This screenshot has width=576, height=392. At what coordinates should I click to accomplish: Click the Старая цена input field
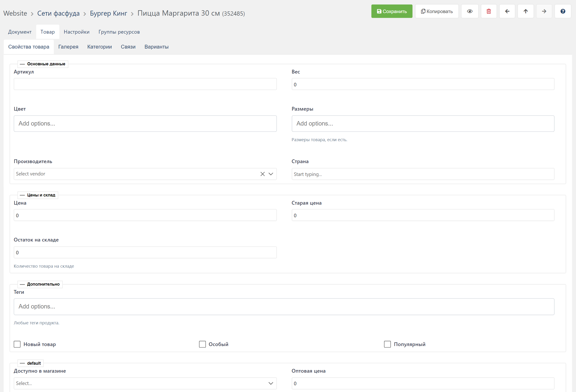tap(423, 215)
